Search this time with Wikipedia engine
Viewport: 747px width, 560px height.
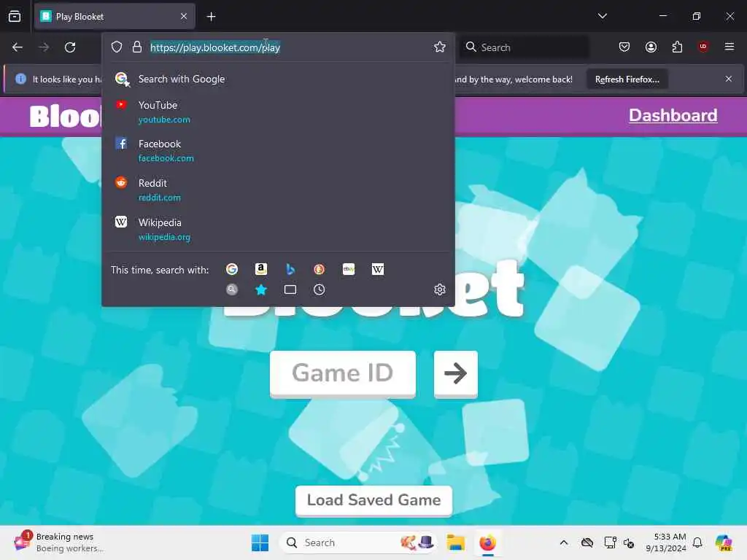click(378, 270)
